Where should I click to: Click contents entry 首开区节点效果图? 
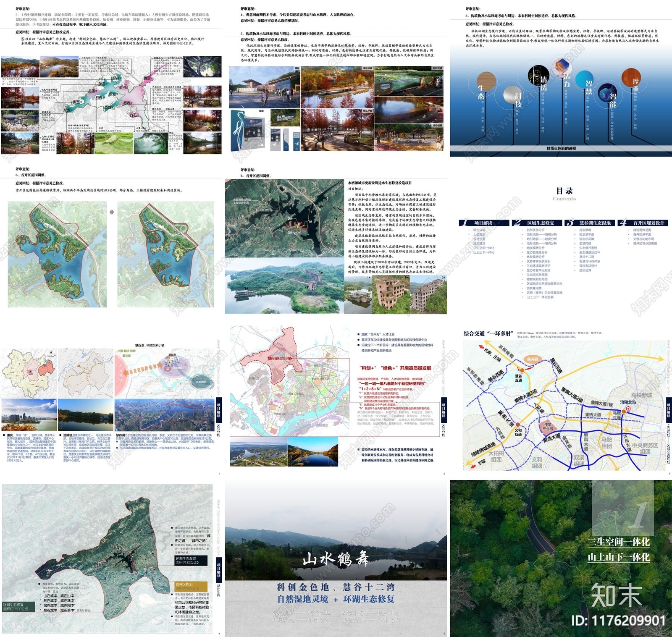[645, 244]
